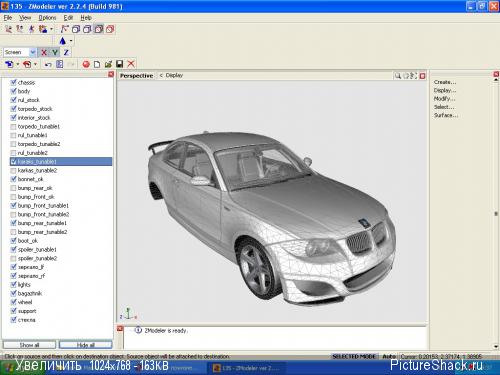Toggle SELECTED MODE in status bar
The height and width of the screenshot is (375, 500).
(354, 356)
